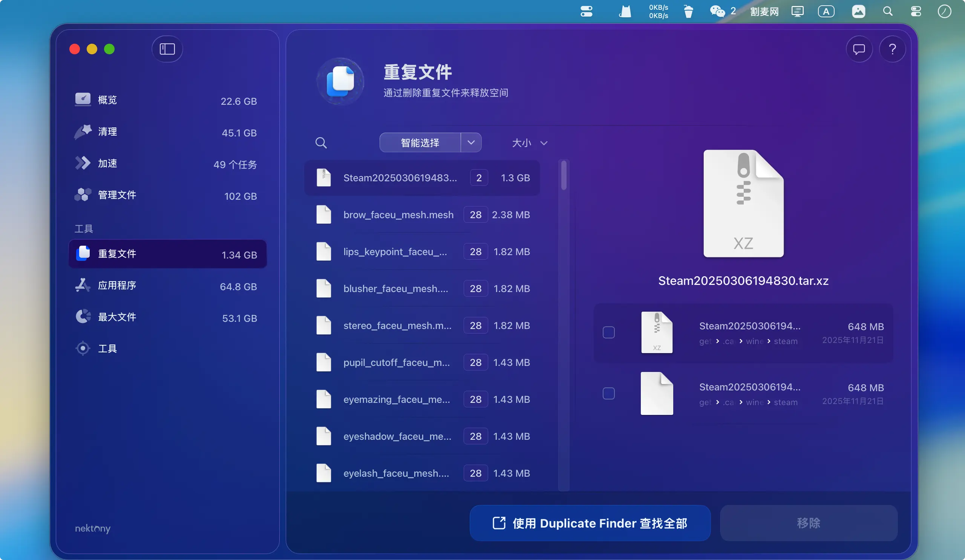
Task: Click 使用 Duplicate Finder 查找全部 button
Action: 590,523
